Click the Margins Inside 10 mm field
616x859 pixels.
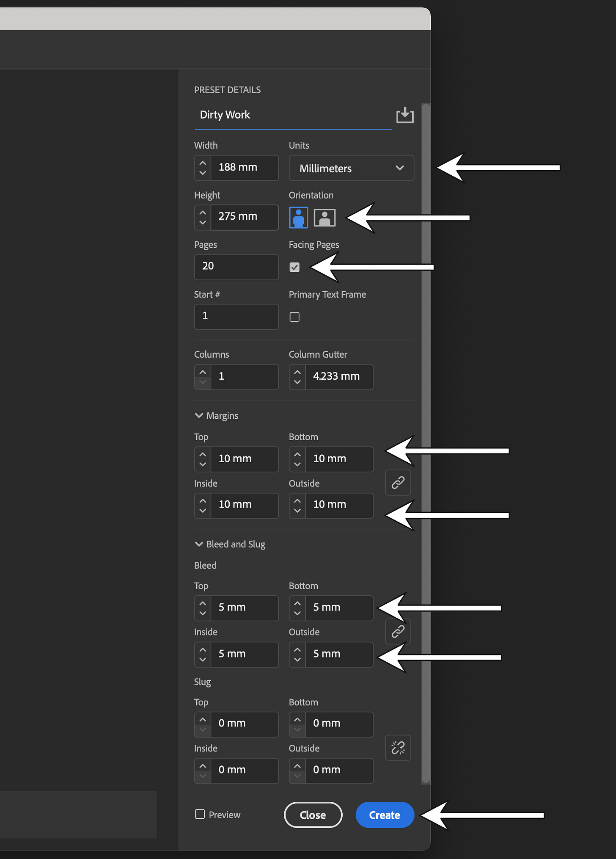[245, 505]
